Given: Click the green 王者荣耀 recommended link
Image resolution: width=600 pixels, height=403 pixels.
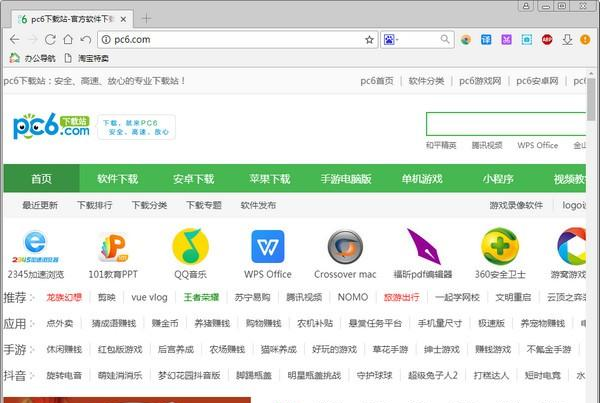Looking at the screenshot, I should coord(201,297).
